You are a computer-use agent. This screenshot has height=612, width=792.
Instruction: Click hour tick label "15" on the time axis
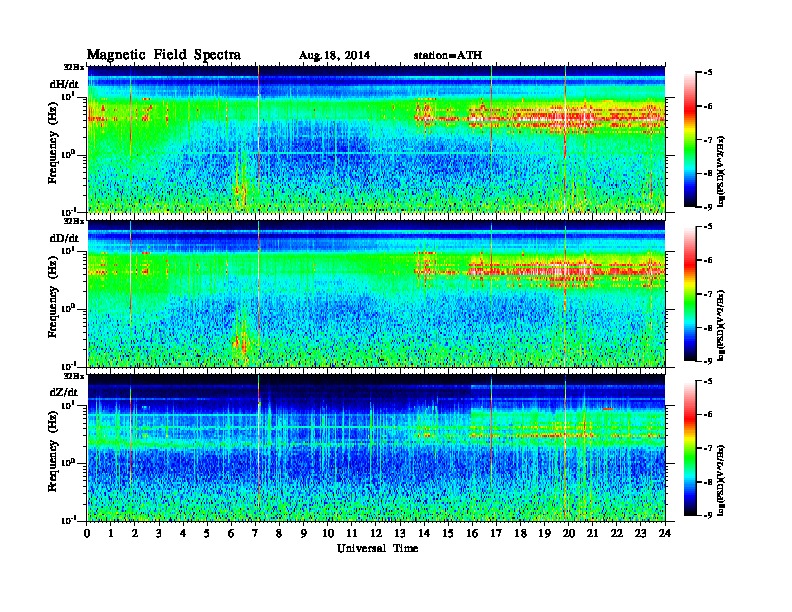point(449,533)
